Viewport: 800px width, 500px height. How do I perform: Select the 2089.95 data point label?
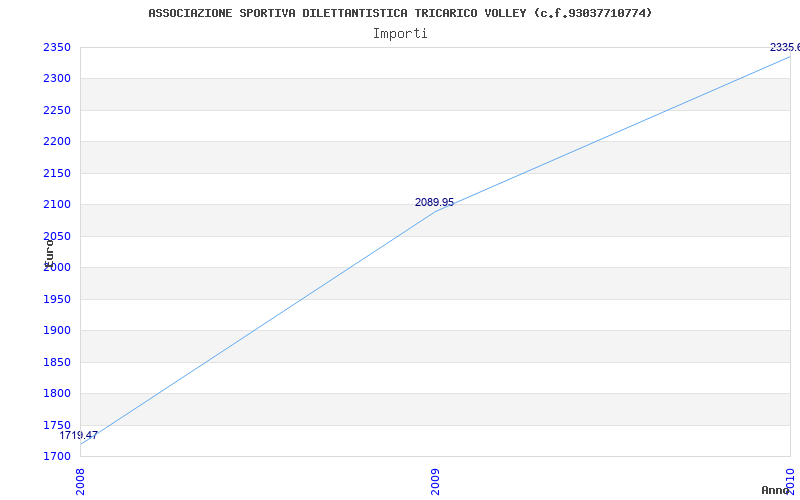pos(434,203)
